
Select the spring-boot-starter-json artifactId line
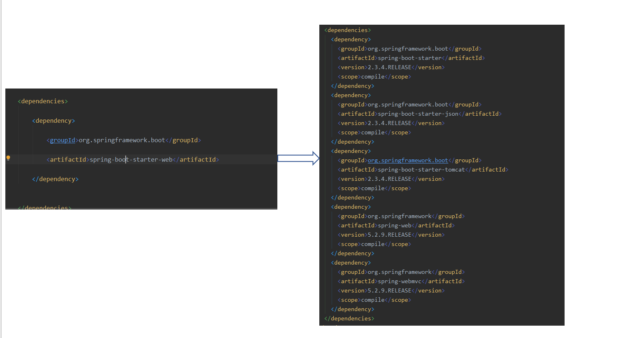pos(419,114)
